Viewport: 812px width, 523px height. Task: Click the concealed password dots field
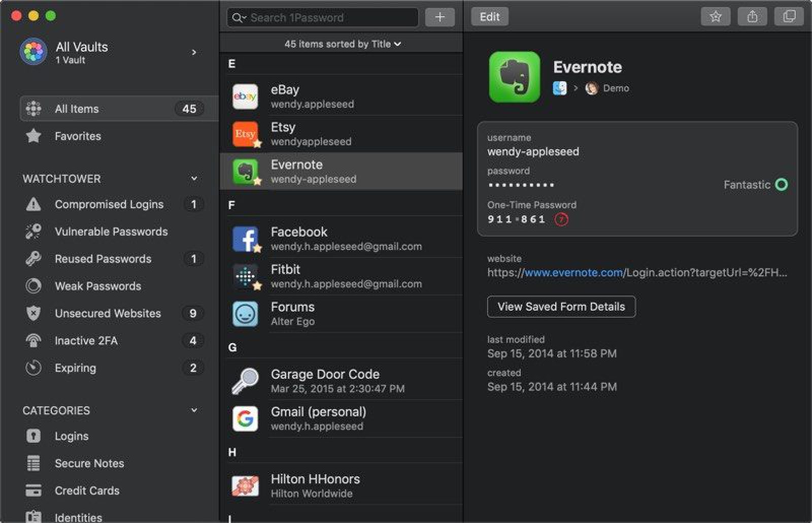(x=521, y=185)
